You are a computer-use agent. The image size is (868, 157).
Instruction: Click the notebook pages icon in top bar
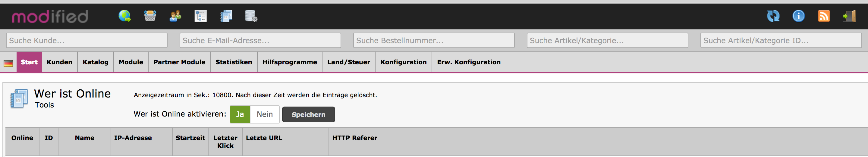pos(226,16)
